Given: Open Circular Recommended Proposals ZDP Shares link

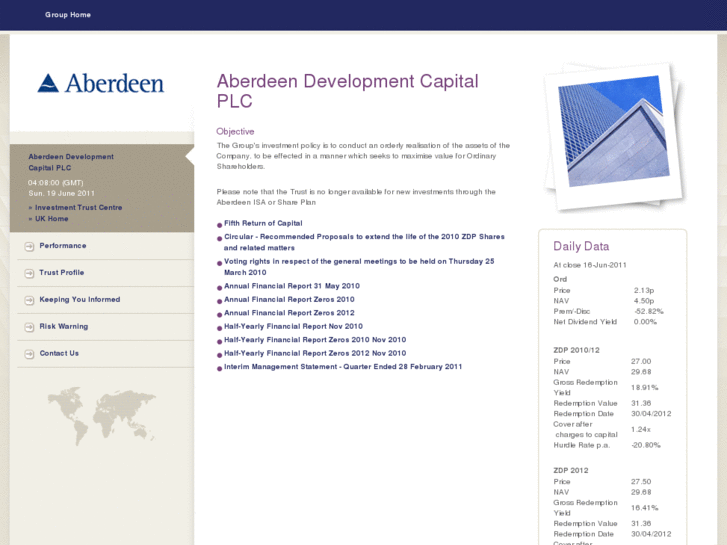Looking at the screenshot, I should point(364,242).
